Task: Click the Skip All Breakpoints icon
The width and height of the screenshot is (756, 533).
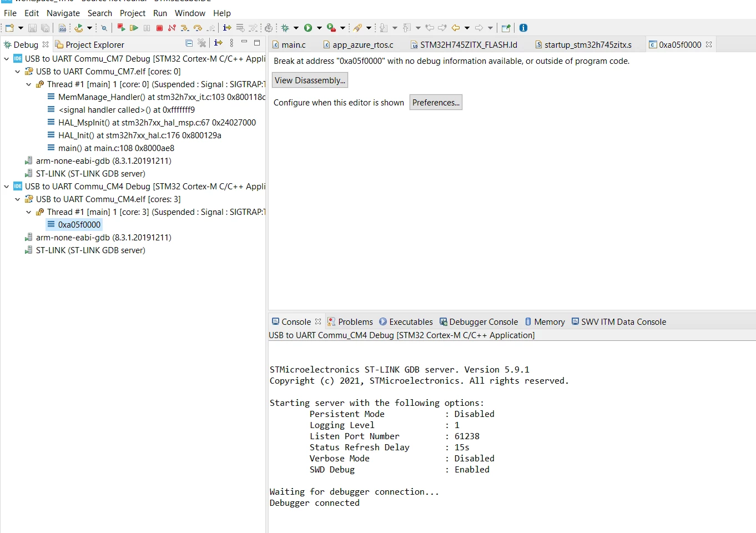Action: [104, 28]
